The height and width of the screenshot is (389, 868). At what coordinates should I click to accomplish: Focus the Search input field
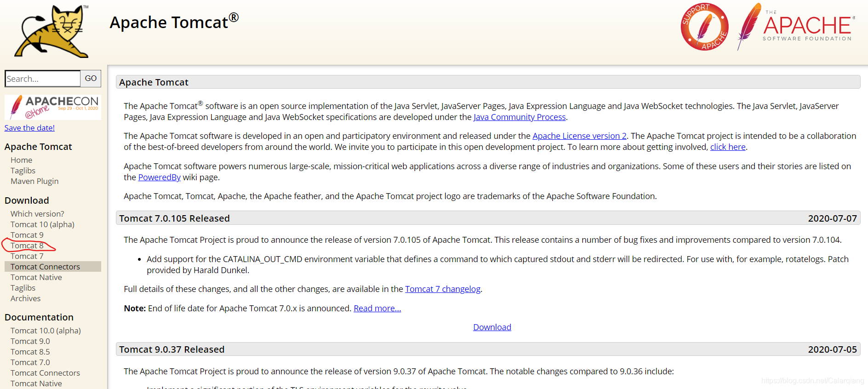[x=43, y=79]
